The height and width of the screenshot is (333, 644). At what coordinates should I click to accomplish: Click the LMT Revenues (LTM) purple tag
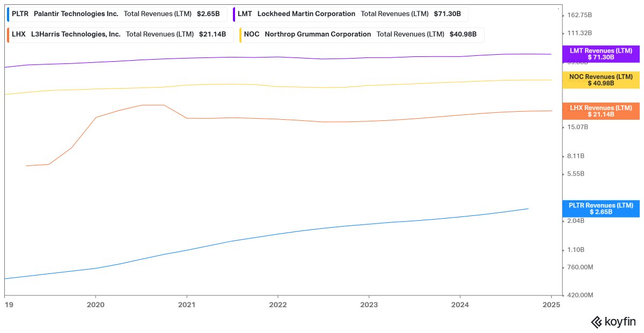(x=601, y=54)
